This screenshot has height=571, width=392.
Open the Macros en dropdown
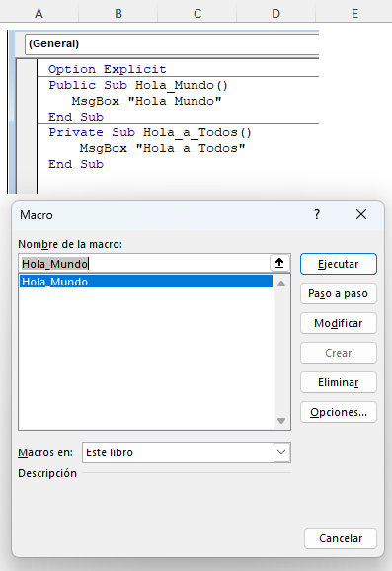[281, 452]
